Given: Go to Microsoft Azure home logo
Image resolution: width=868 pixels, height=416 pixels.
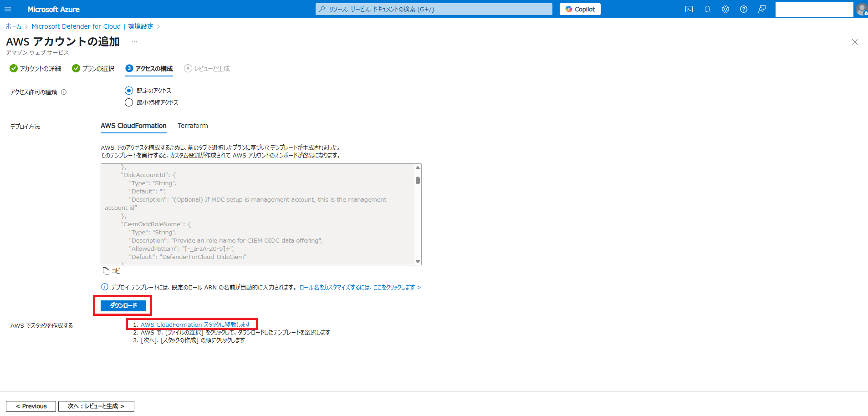Looking at the screenshot, I should click(53, 9).
